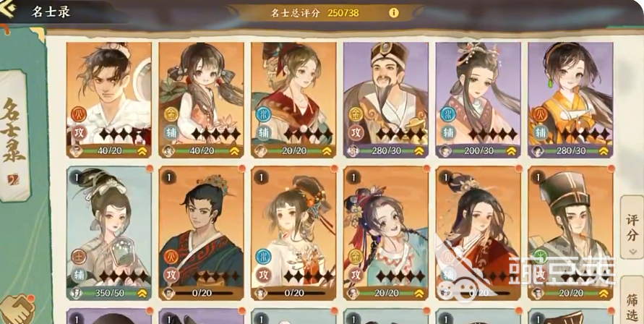Click the chevron arrow under 评分
644x324 pixels.
tap(632, 251)
